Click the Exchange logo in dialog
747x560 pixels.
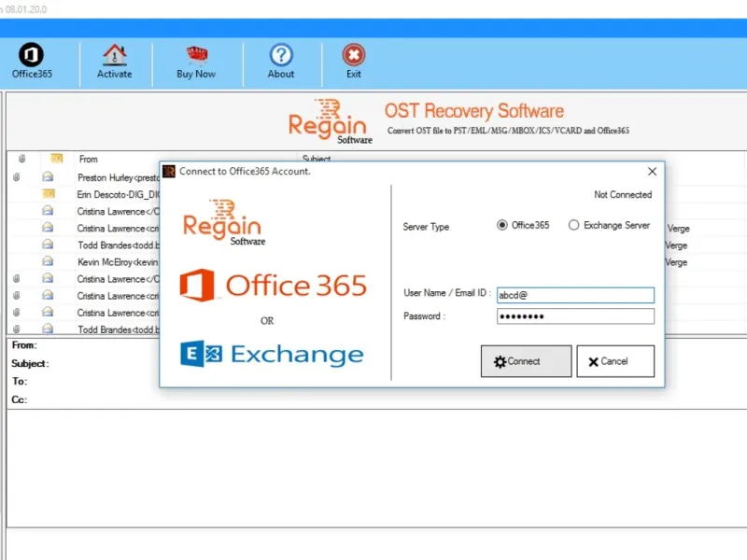[272, 354]
